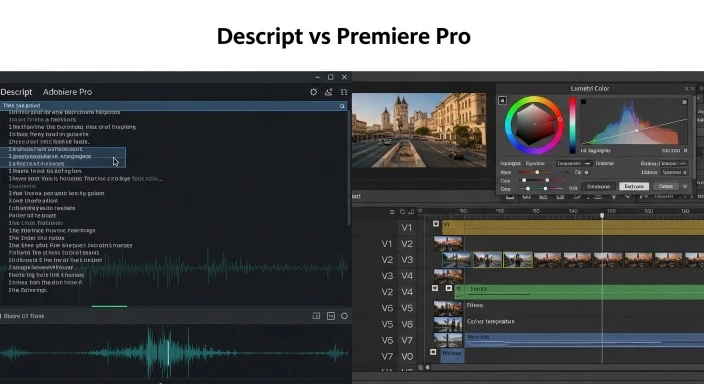Image resolution: width=704 pixels, height=384 pixels.
Task: Click the red marker on hue wheel ring
Action: [x=560, y=119]
